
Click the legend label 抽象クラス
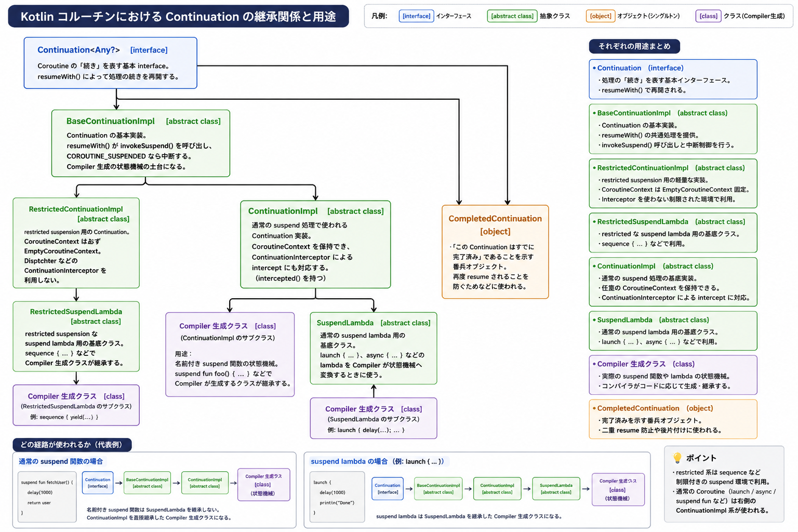tap(554, 16)
